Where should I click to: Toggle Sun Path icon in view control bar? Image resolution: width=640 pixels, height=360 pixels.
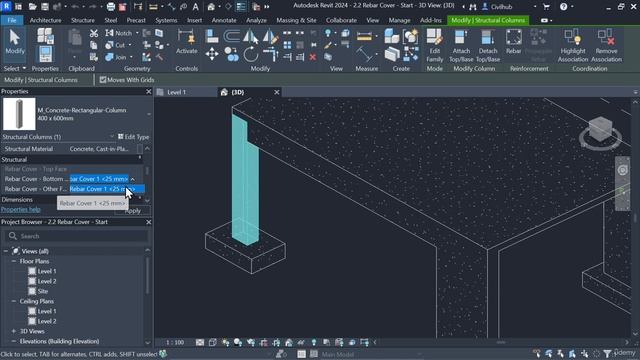point(225,342)
